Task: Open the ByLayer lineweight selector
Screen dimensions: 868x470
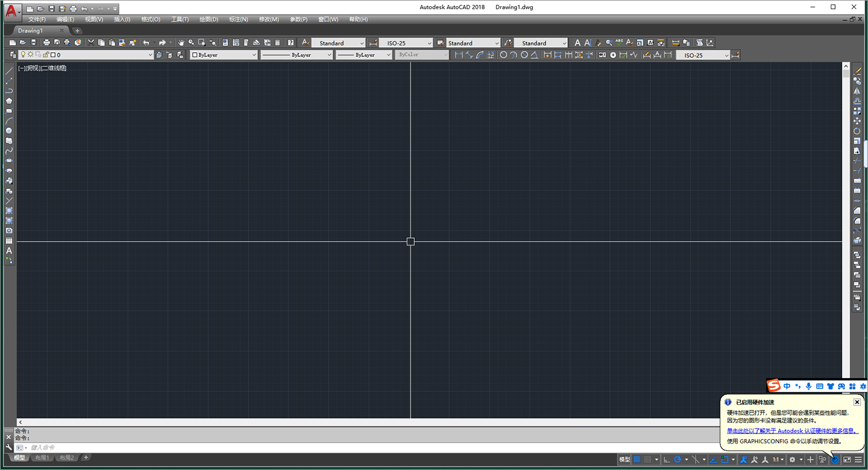Action: pyautogui.click(x=364, y=55)
